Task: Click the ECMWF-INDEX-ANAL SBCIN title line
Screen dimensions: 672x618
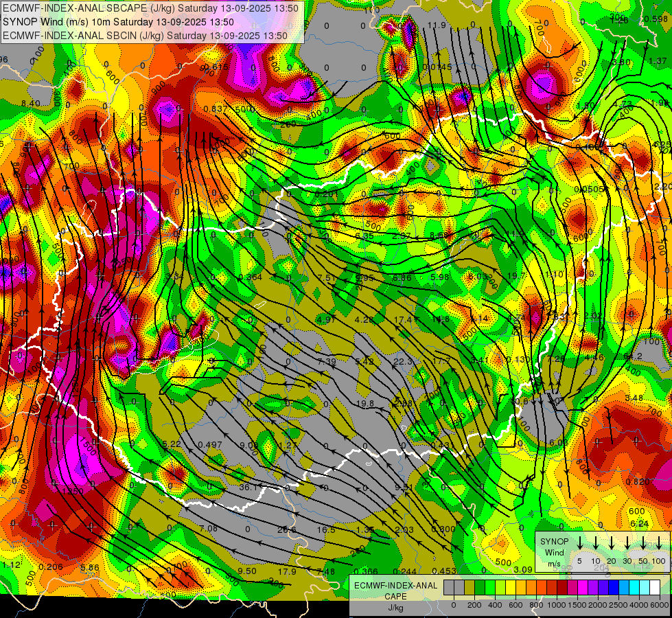Action: coord(145,36)
